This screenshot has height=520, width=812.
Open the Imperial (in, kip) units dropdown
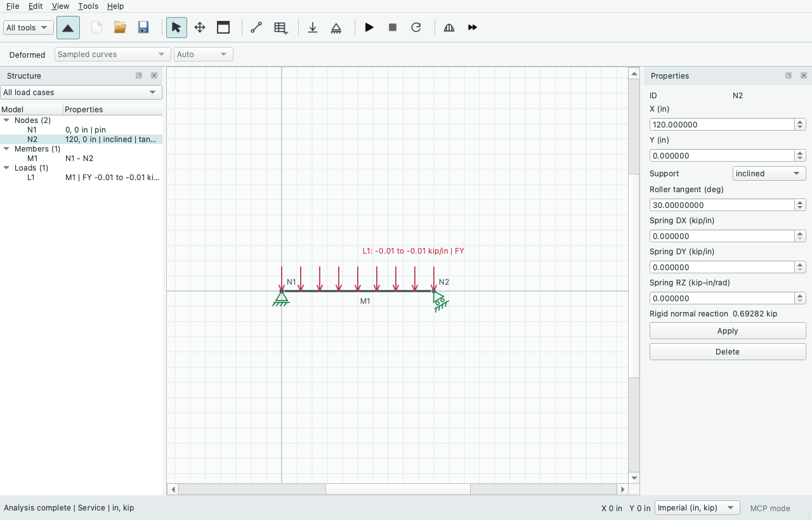click(x=697, y=508)
